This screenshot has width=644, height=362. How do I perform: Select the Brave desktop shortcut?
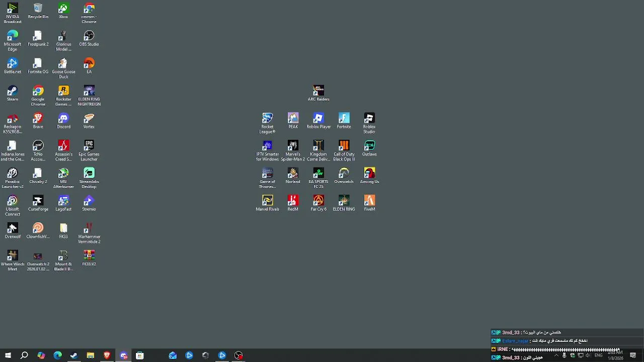[x=38, y=121]
